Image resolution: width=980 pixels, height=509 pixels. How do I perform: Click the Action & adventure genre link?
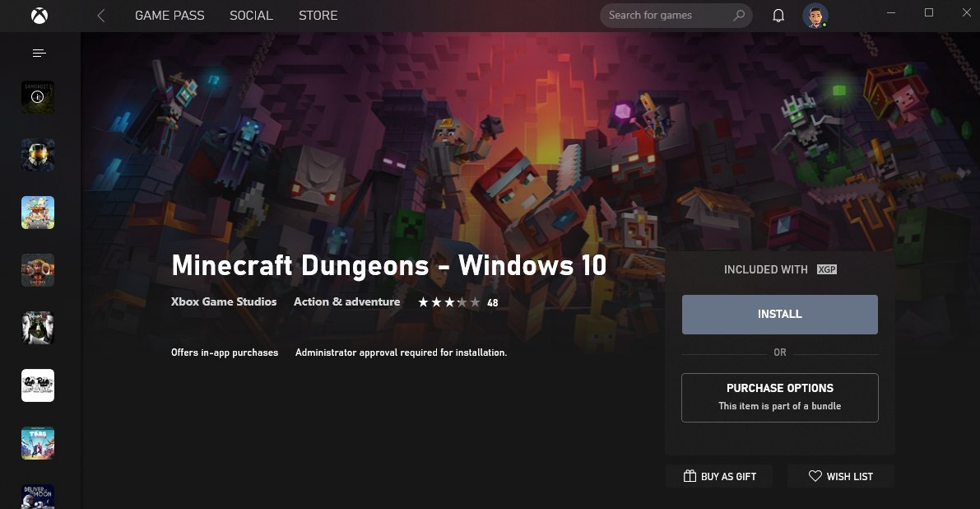[x=347, y=301]
